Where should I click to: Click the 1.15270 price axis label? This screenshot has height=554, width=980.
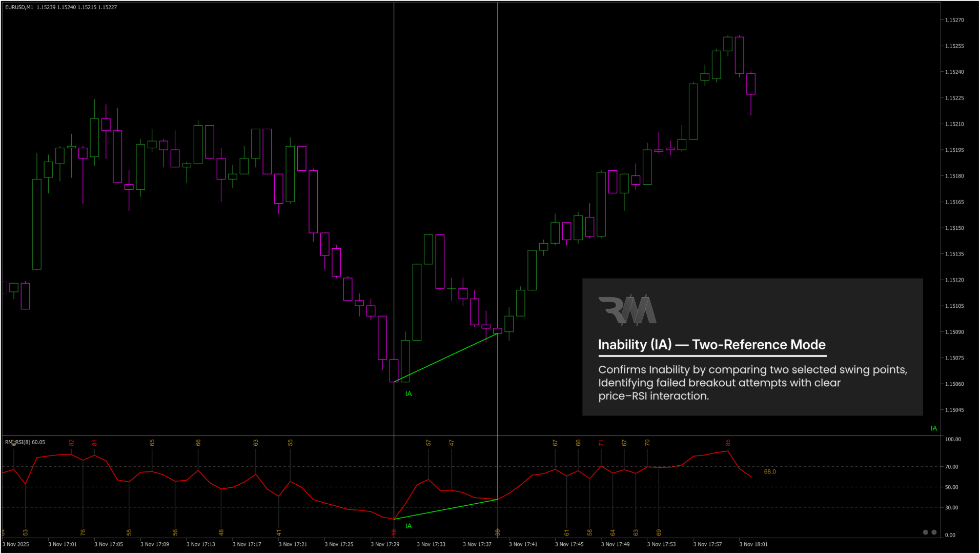coord(954,20)
